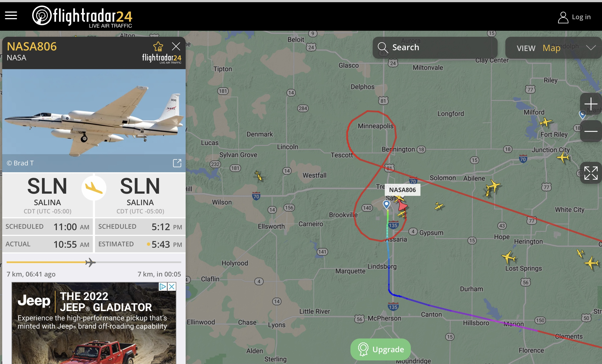Click the flight progress bar plane marker
Viewport: 602px width, 364px height.
point(90,263)
